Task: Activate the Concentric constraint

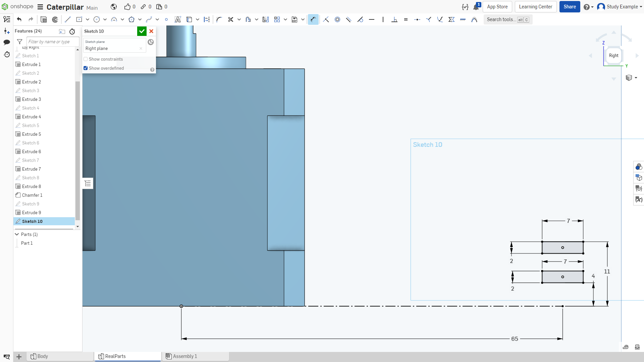Action: coord(337,19)
